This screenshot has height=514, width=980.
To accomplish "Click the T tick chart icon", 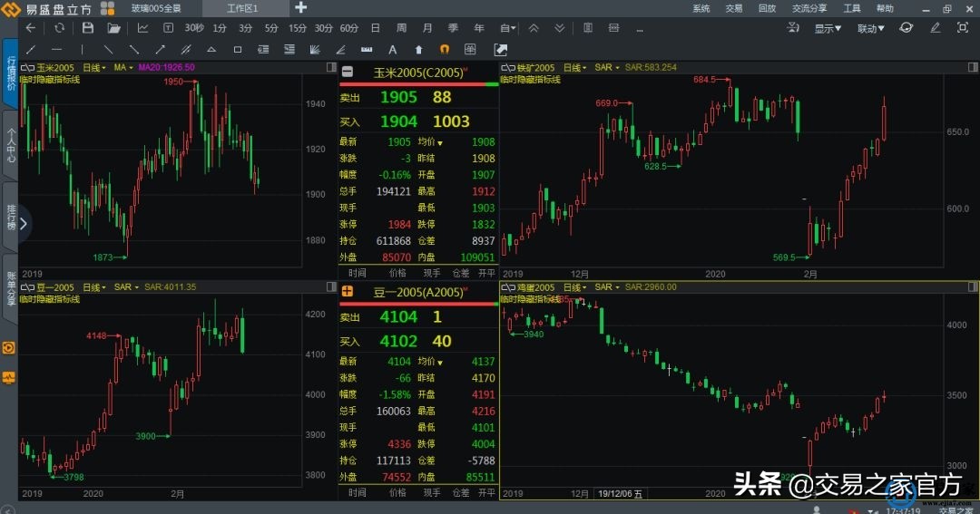I will 168,27.
